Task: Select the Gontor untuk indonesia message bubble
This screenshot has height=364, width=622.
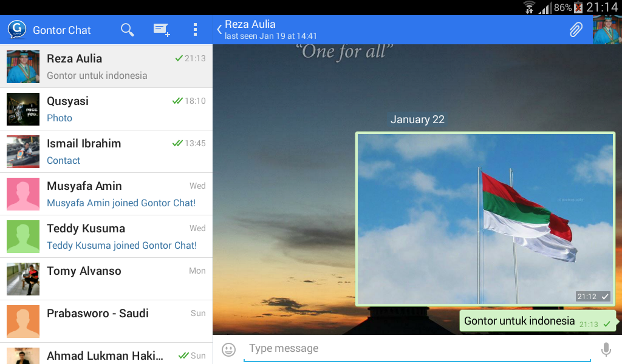Action: click(x=538, y=321)
